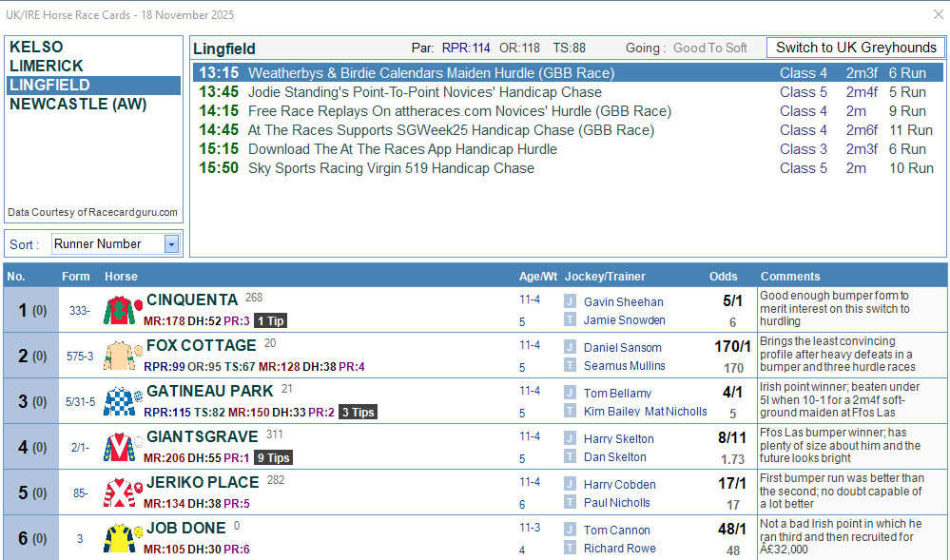Click the '9 Tips' badge for Giantsgrave
Image resolution: width=950 pixels, height=560 pixels.
(x=273, y=457)
